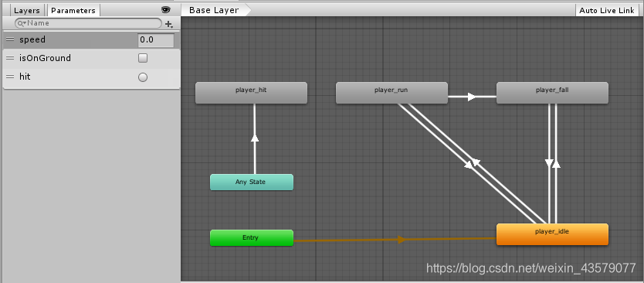The height and width of the screenshot is (283, 644).
Task: Select the player_fall to player_idle downward transition
Action: [549, 163]
